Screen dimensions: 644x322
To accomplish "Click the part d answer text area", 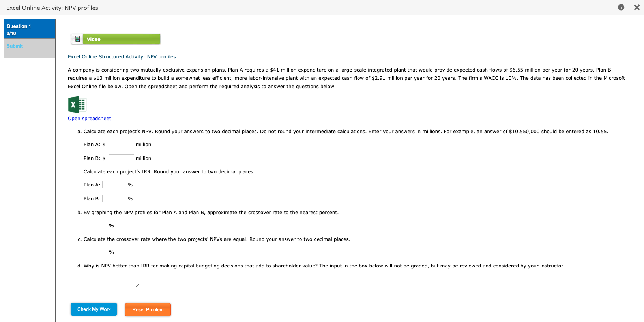I will 111,281.
